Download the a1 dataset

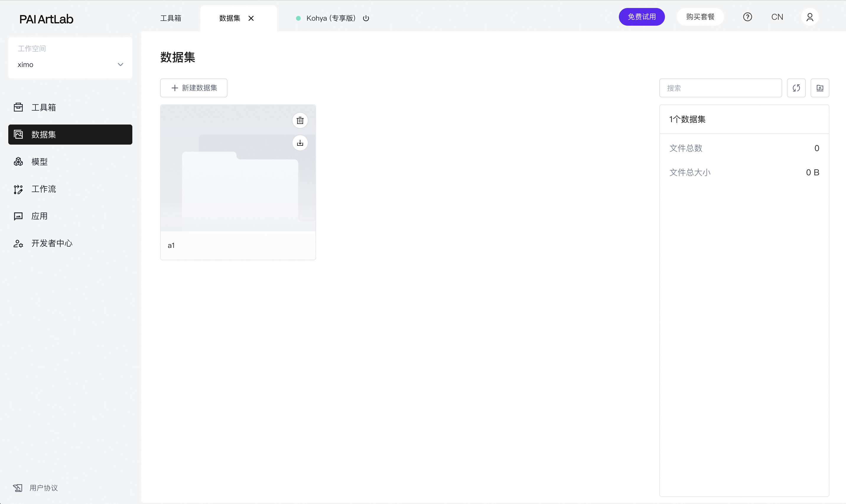(x=300, y=143)
